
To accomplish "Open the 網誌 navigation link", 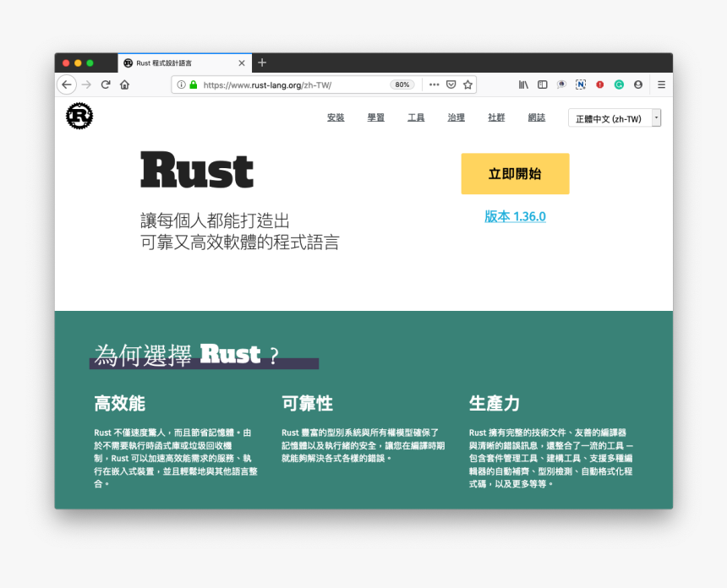I will point(537,117).
